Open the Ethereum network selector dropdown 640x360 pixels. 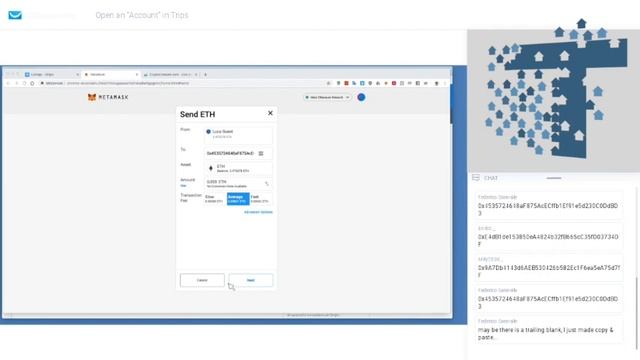[327, 97]
